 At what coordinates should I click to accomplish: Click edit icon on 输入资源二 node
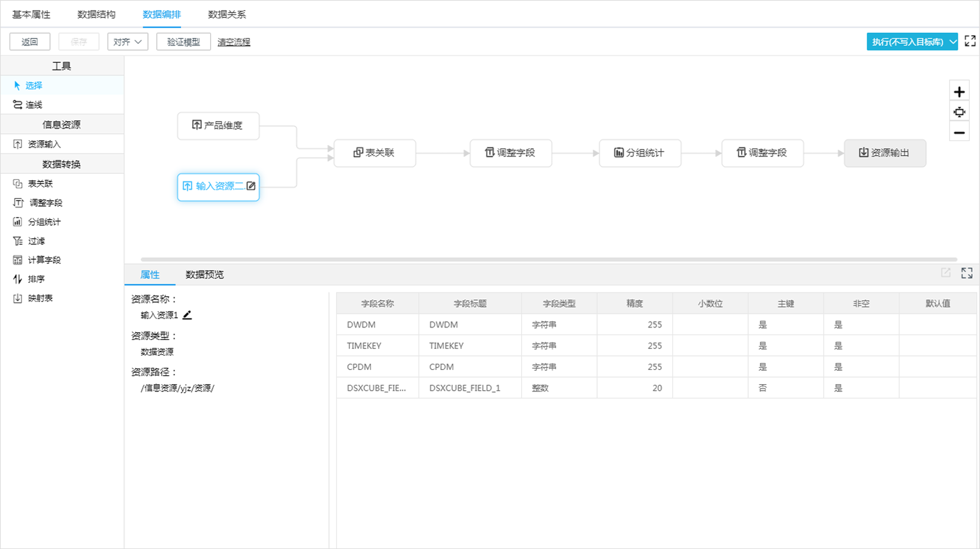tap(251, 186)
